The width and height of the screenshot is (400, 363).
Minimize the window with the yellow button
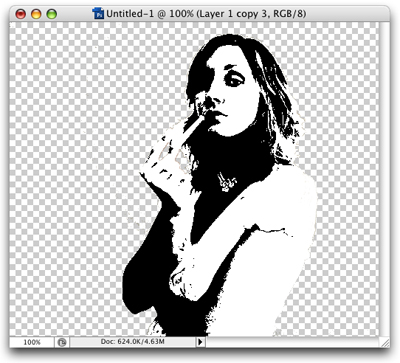click(36, 14)
